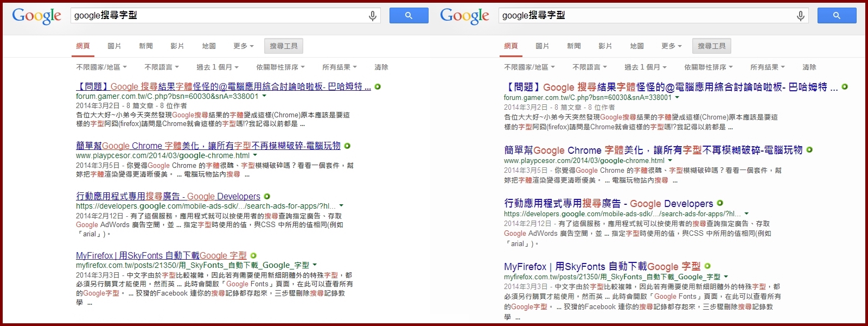This screenshot has width=868, height=326.
Task: Toggle 搜尋工具 button in left window
Action: tap(284, 46)
